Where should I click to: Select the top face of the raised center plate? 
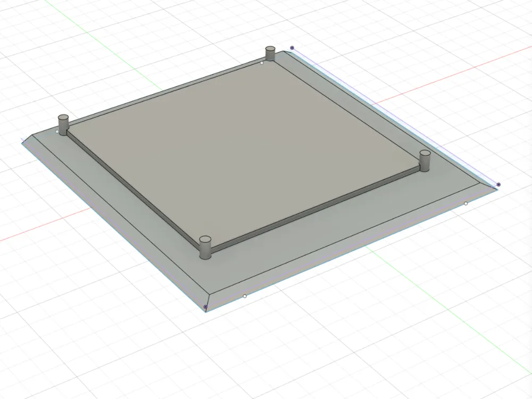click(244, 153)
